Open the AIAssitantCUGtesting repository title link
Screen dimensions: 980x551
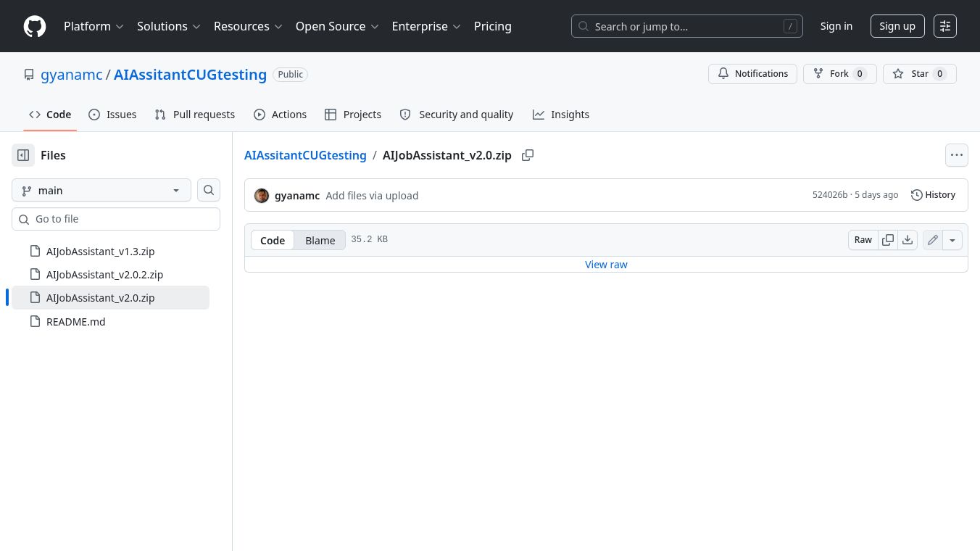(191, 75)
